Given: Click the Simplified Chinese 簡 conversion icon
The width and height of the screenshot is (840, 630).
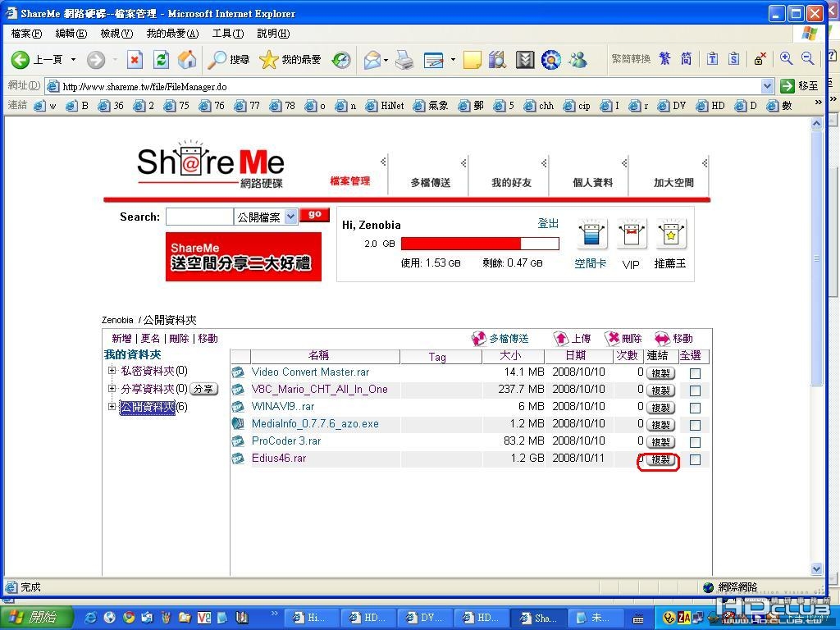Looking at the screenshot, I should coord(687,58).
